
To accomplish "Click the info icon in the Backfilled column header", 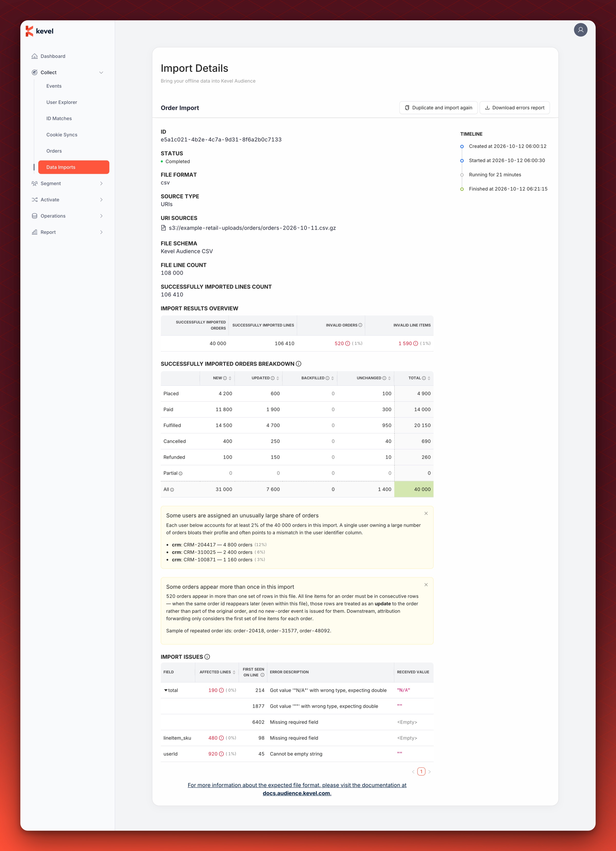I will (327, 378).
